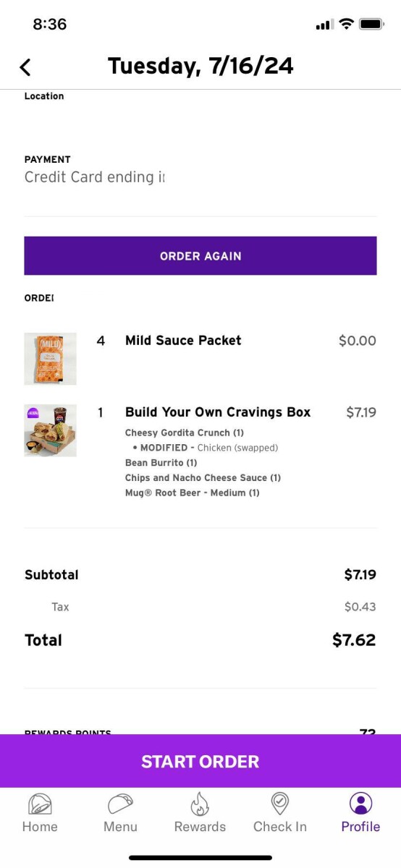This screenshot has height=868, width=401.
Task: Select the Mild Sauce Packet item name
Action: 183,340
